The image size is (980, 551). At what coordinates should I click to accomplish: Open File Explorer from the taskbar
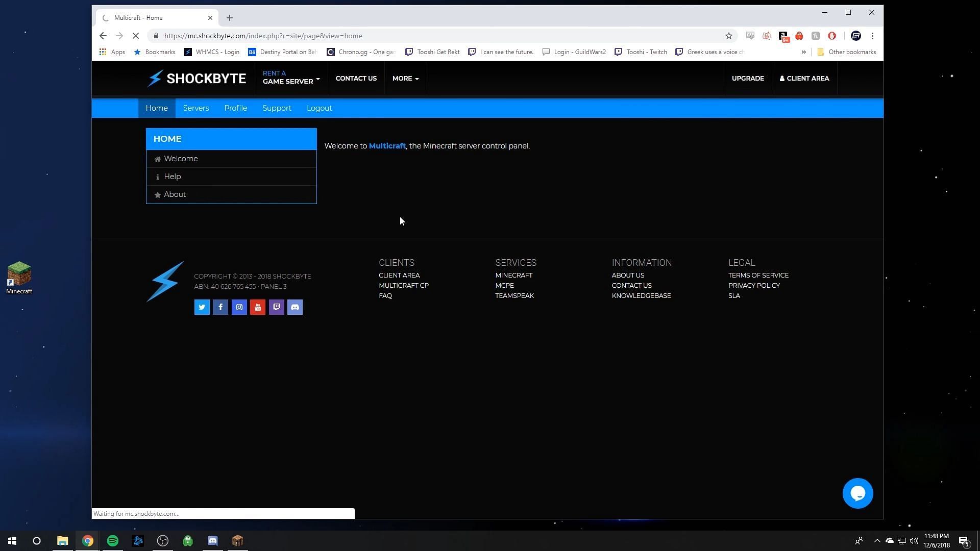[62, 541]
